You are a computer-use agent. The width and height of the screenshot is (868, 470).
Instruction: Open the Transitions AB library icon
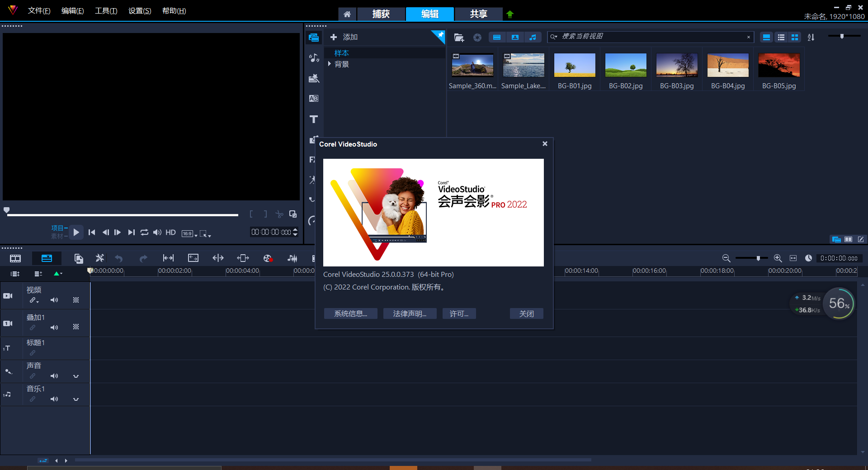pyautogui.click(x=314, y=99)
